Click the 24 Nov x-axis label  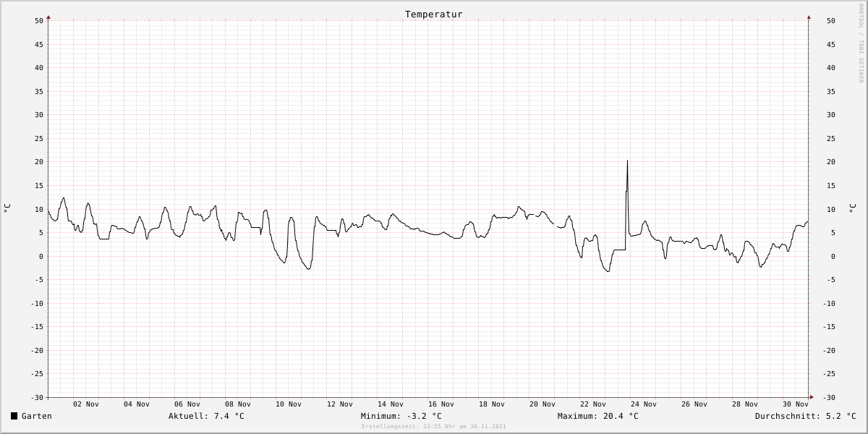pyautogui.click(x=644, y=404)
